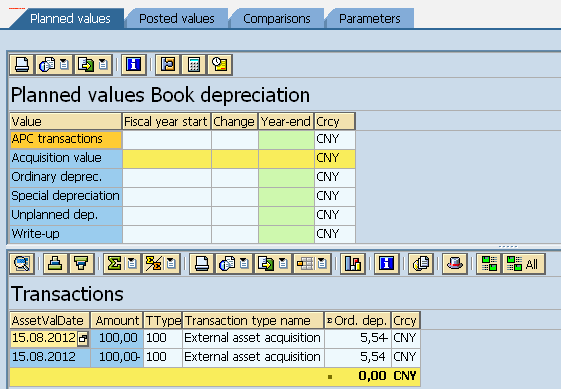Viewport: 561px width, 389px height.
Task: Open the clock-and-note depreciation calculation icon
Action: point(220,65)
